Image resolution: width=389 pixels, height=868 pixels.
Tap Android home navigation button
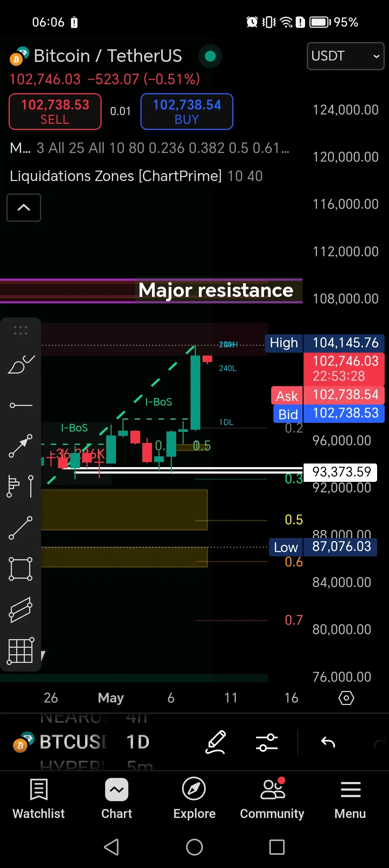pos(194,847)
